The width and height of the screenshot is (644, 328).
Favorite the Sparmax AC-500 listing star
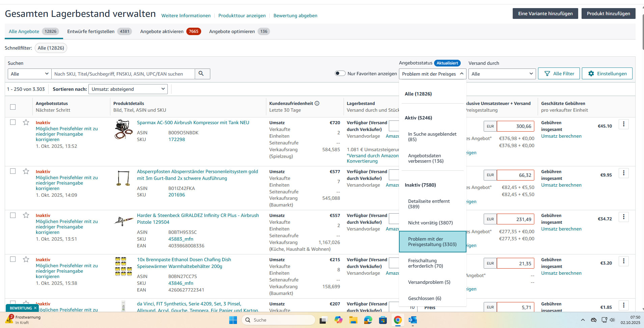[26, 122]
